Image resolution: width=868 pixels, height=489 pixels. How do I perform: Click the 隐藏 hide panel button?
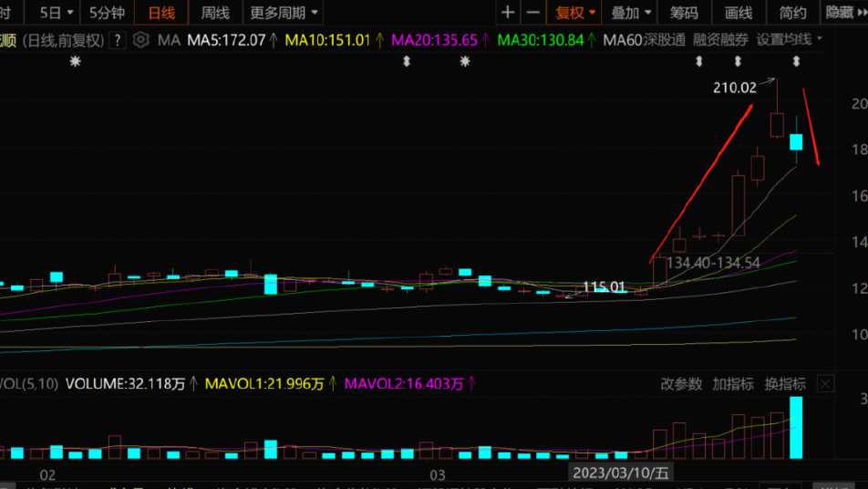click(x=845, y=12)
